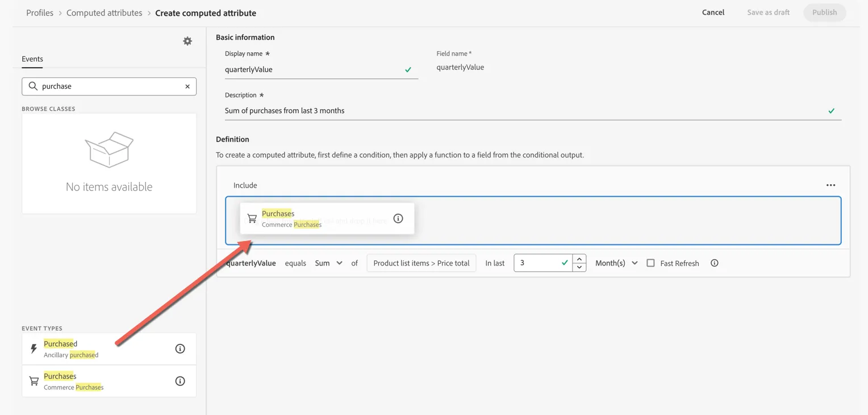Increase the lookback value with the up arrow
This screenshot has height=415, width=868.
pyautogui.click(x=579, y=259)
